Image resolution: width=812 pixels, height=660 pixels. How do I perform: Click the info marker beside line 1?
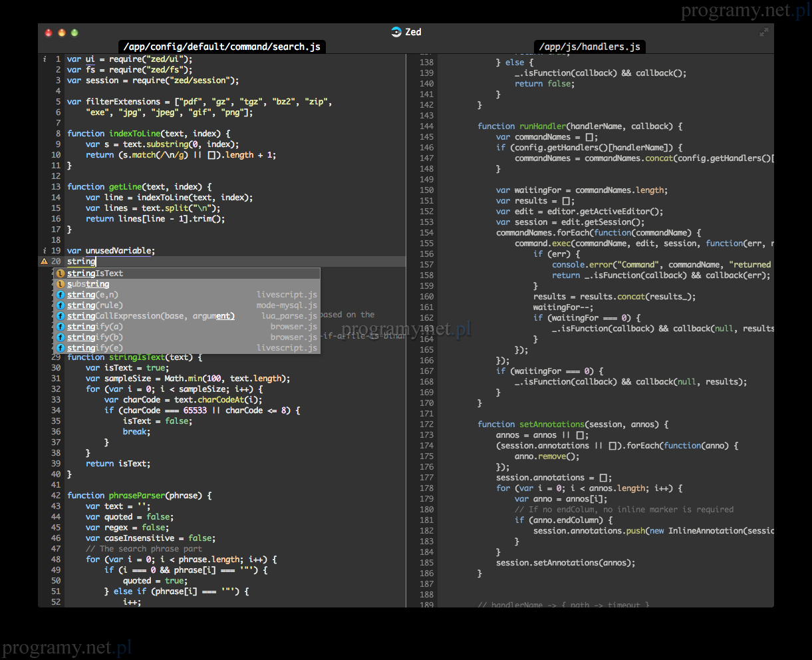(45, 59)
